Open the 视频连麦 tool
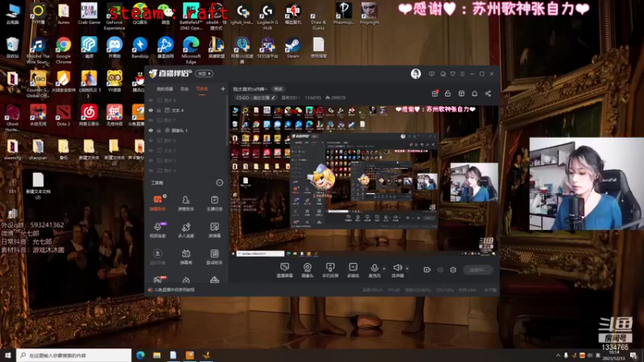This screenshot has height=362, width=644. point(158,230)
